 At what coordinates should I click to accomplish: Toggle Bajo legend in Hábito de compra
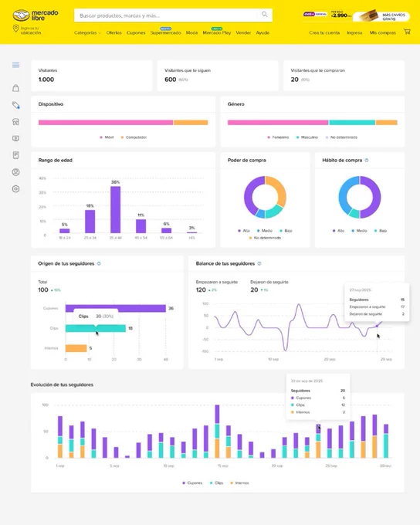(x=381, y=231)
